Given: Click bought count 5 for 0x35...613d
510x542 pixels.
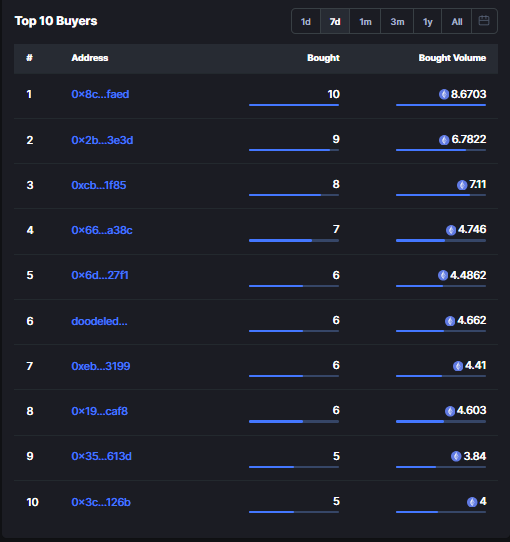Looking at the screenshot, I should tap(336, 456).
